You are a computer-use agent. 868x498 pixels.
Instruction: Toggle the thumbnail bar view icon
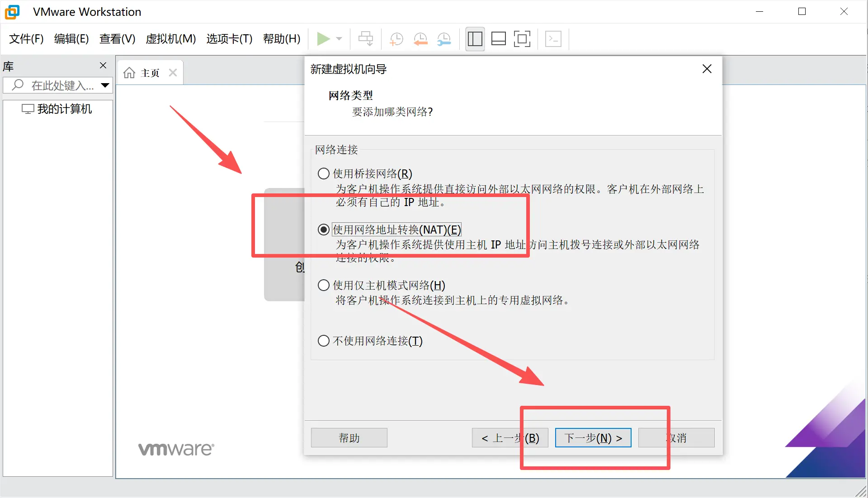[x=498, y=39]
